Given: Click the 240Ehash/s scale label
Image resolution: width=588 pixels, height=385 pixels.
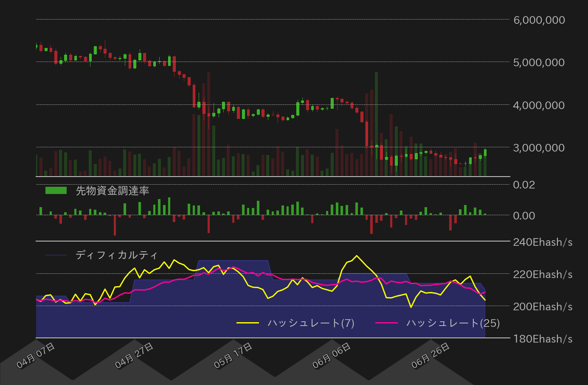Looking at the screenshot, I should [x=543, y=242].
